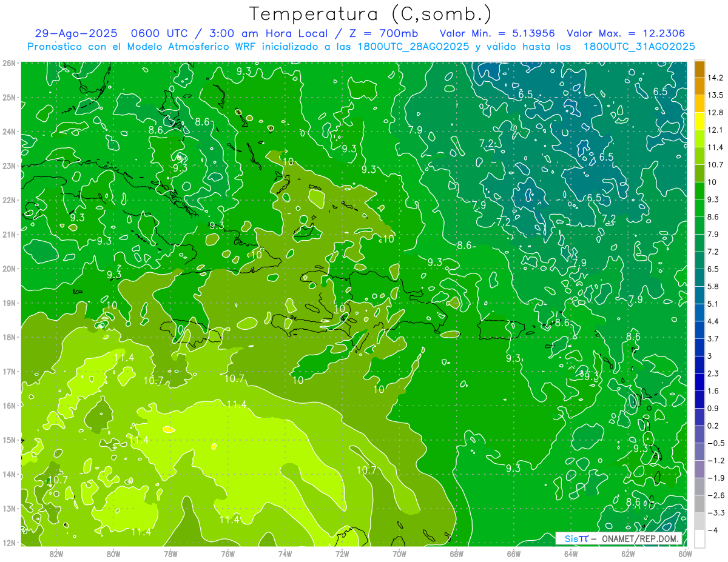Image resolution: width=728 pixels, height=562 pixels.
Task: Click the 5.1 value on the color scale
Action: pos(714,304)
